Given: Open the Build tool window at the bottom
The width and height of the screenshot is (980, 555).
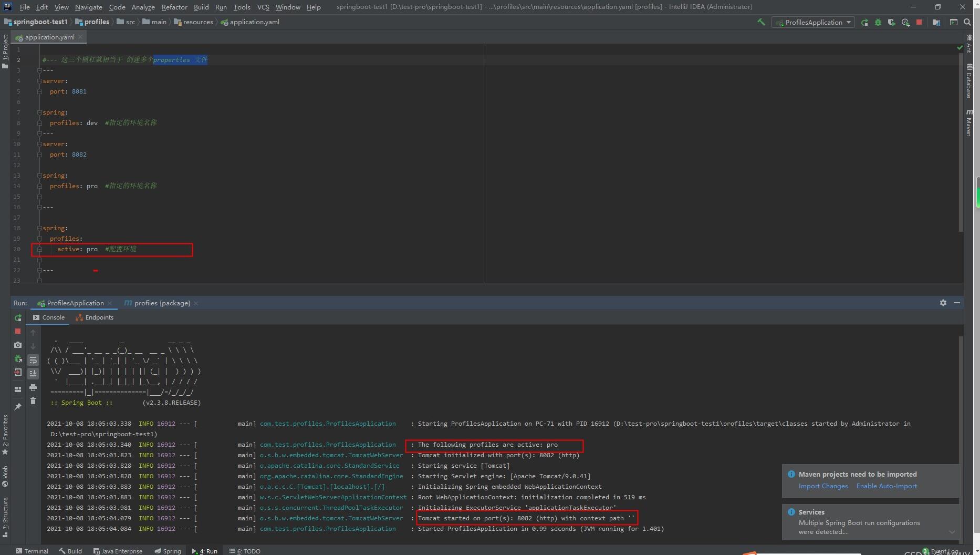Looking at the screenshot, I should point(70,551).
